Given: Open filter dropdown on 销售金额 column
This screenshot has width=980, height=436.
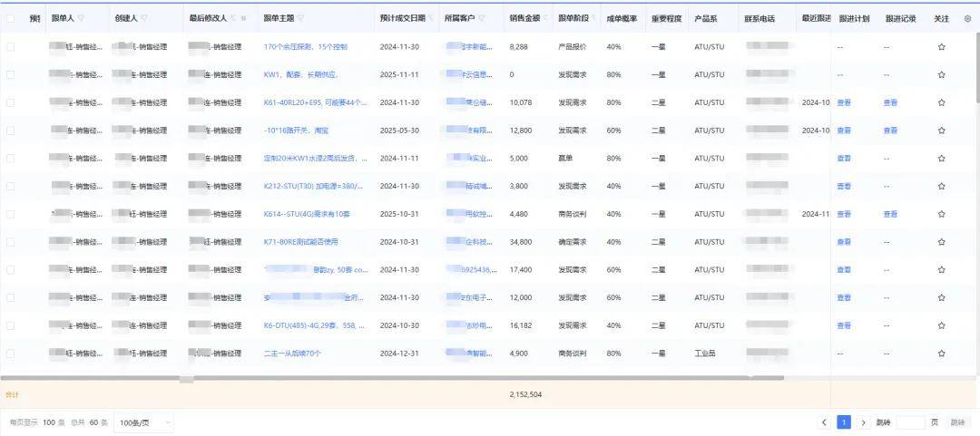Looking at the screenshot, I should tap(547, 18).
